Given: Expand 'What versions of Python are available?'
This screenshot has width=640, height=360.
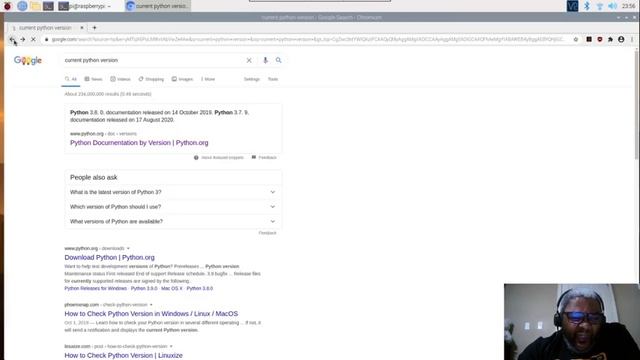Looking at the screenshot, I should [173, 222].
